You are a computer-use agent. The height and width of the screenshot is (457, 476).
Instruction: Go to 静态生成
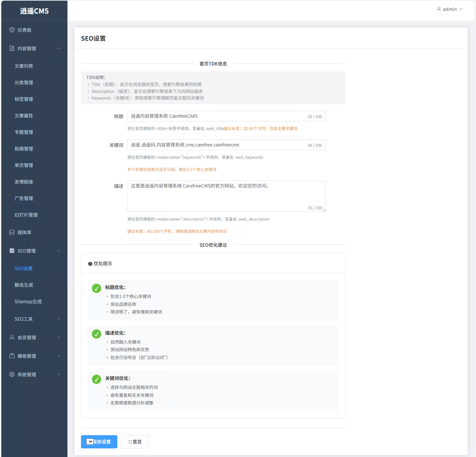tap(34, 285)
